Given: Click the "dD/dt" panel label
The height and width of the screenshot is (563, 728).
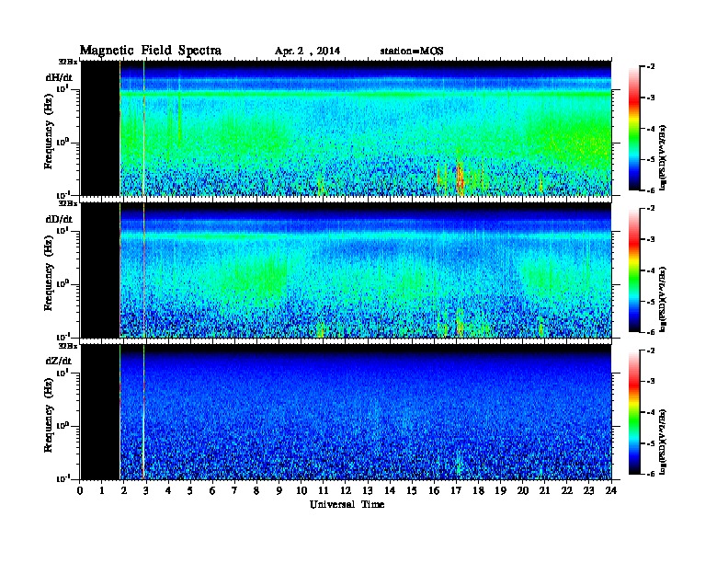Looking at the screenshot, I should (59, 219).
